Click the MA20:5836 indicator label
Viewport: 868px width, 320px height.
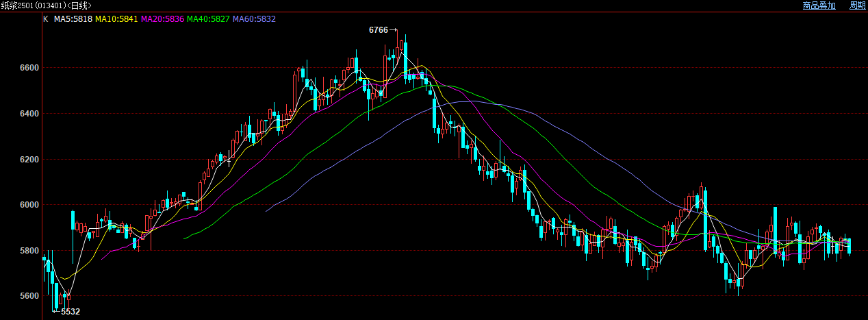(x=162, y=19)
